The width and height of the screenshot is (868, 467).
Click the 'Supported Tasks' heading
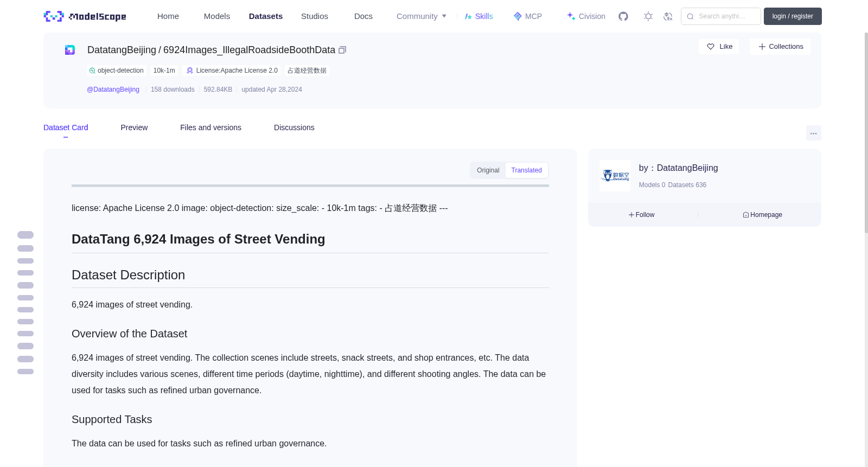(112, 419)
